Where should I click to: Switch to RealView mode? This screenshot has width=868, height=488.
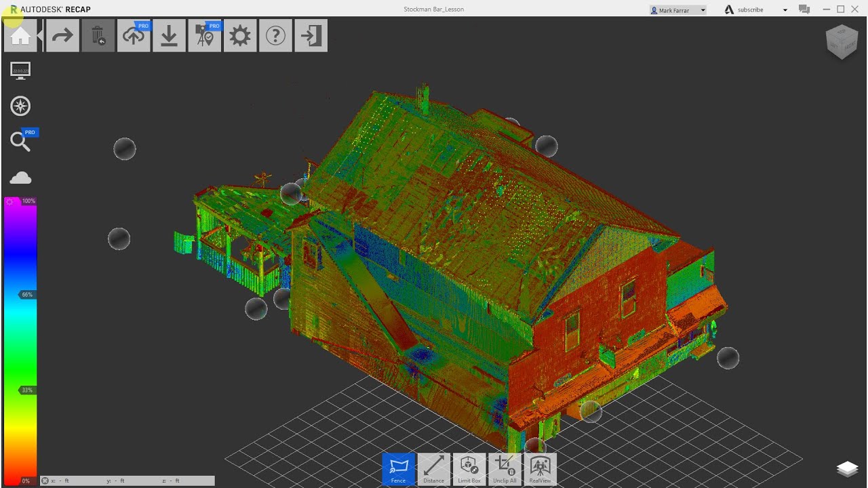point(540,469)
